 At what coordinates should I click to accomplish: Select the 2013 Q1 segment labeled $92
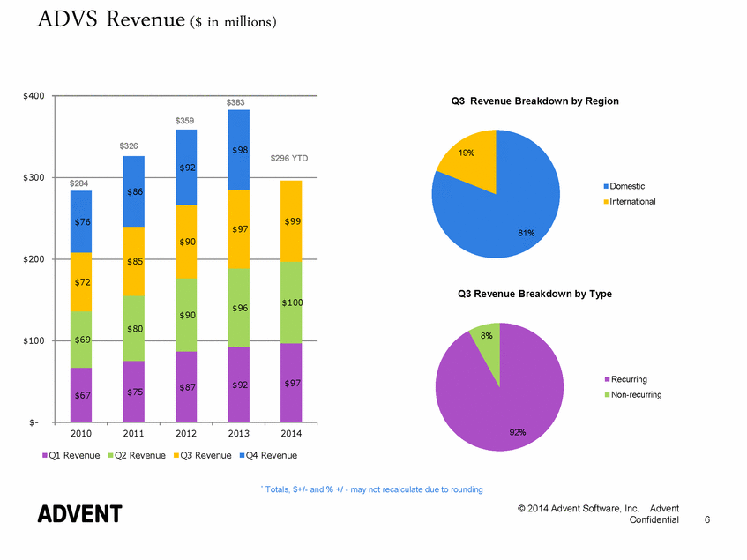click(x=239, y=385)
